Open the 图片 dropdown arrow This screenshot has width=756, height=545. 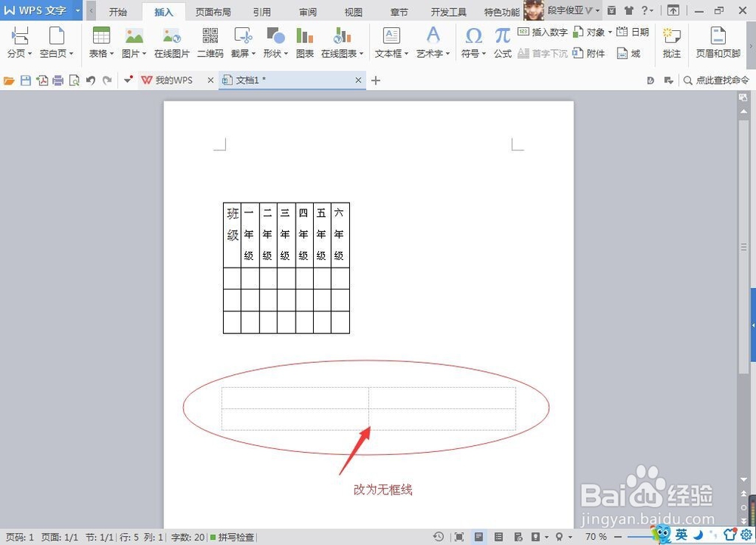tap(144, 54)
